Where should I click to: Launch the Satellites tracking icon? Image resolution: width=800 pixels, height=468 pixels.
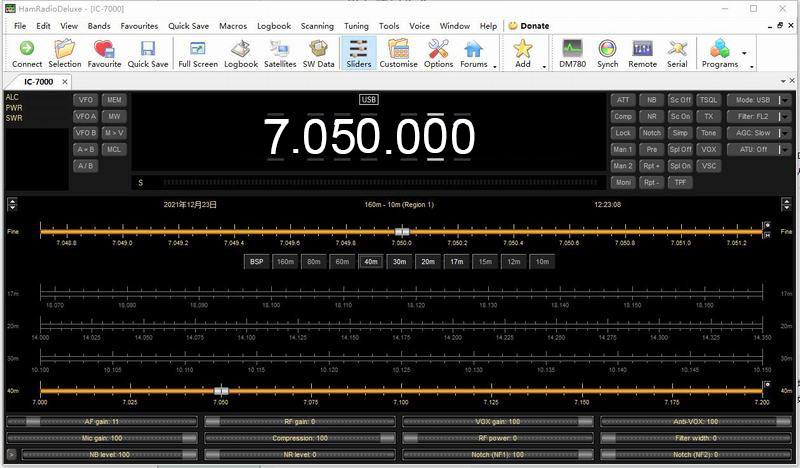[280, 53]
